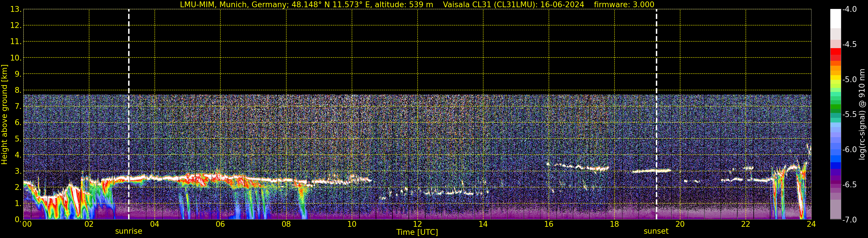Click the '06' hour tick label on time axis
The height and width of the screenshot is (238, 868).
(220, 224)
